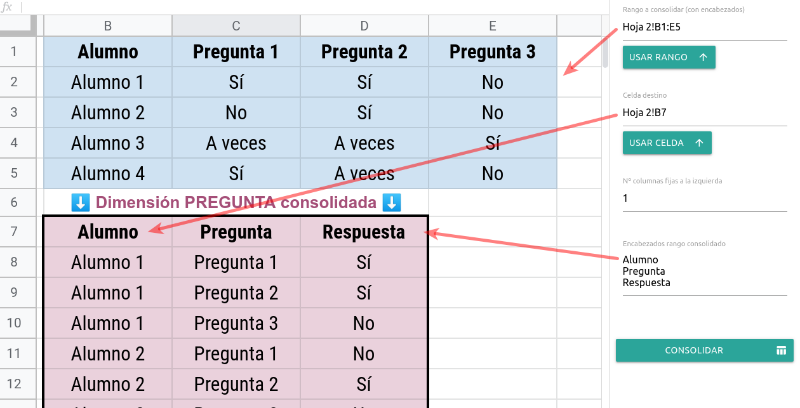The image size is (800, 408).
Task: Click the destination cell field Hoja 2!B7
Action: click(x=705, y=113)
